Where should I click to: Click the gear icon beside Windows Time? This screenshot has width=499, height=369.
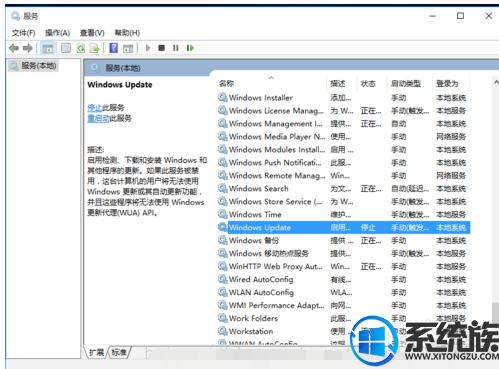point(222,214)
